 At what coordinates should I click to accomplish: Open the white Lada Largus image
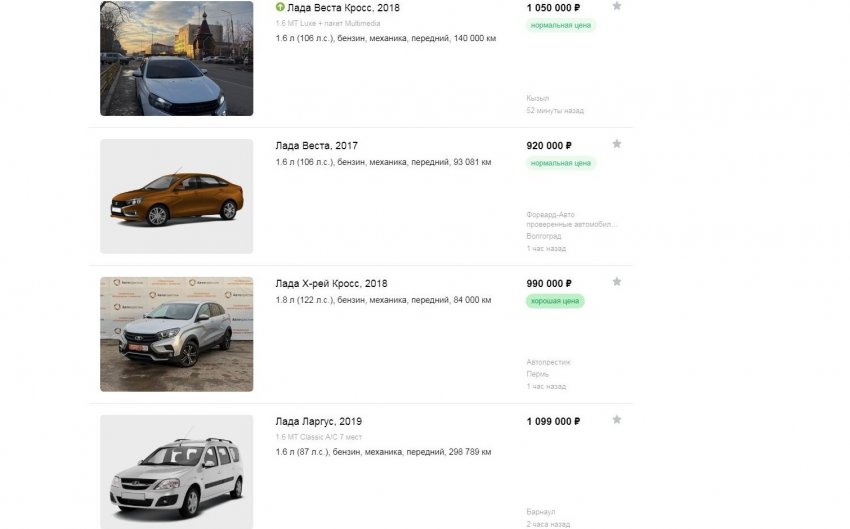[177, 472]
